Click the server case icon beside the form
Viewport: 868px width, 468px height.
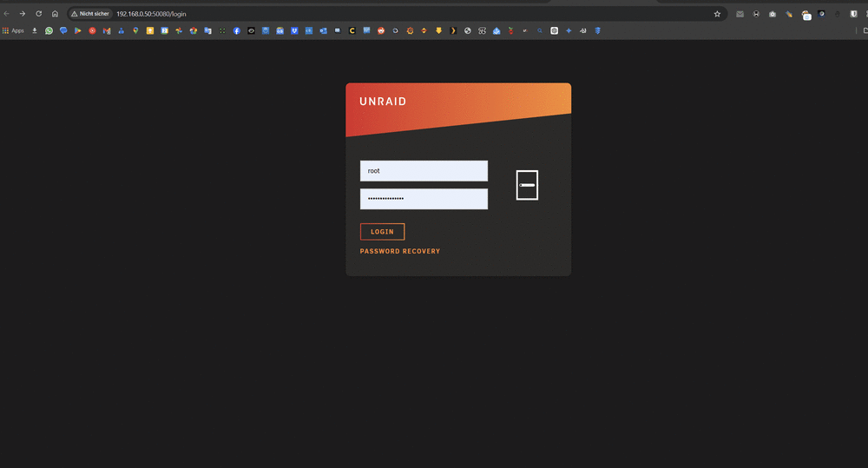pyautogui.click(x=527, y=185)
